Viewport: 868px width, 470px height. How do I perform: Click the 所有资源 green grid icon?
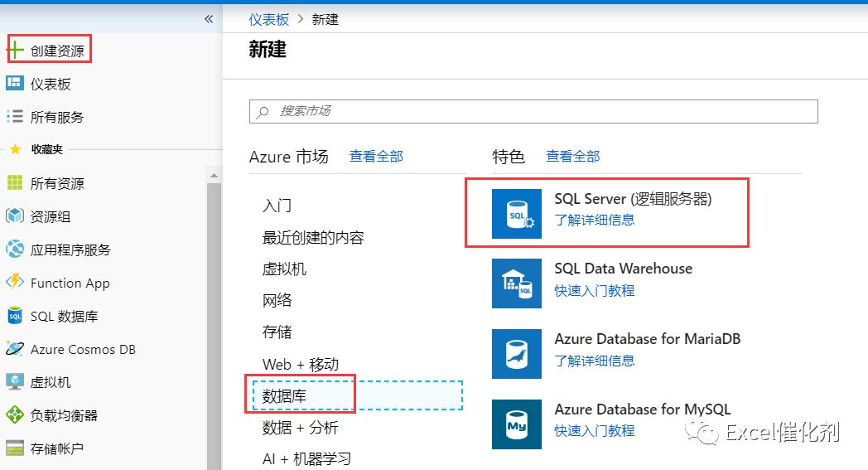coord(14,182)
